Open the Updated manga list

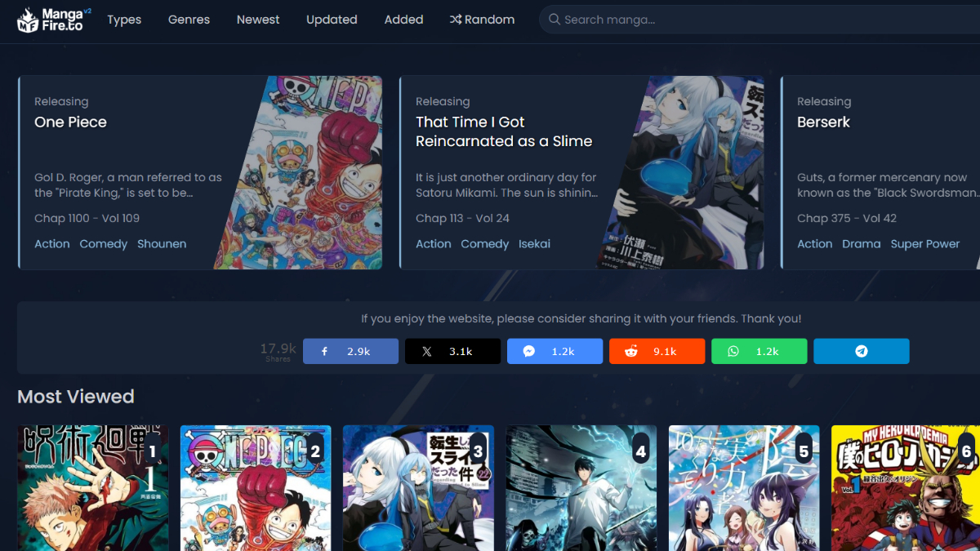point(332,20)
